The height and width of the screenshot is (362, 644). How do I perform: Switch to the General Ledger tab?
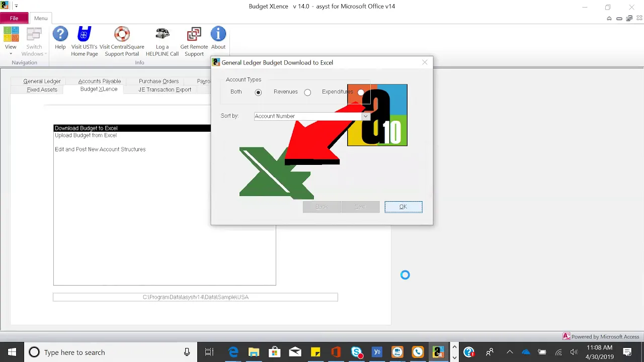tap(42, 81)
